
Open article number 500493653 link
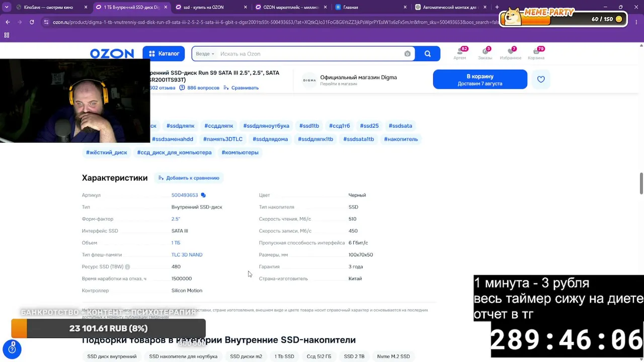185,195
